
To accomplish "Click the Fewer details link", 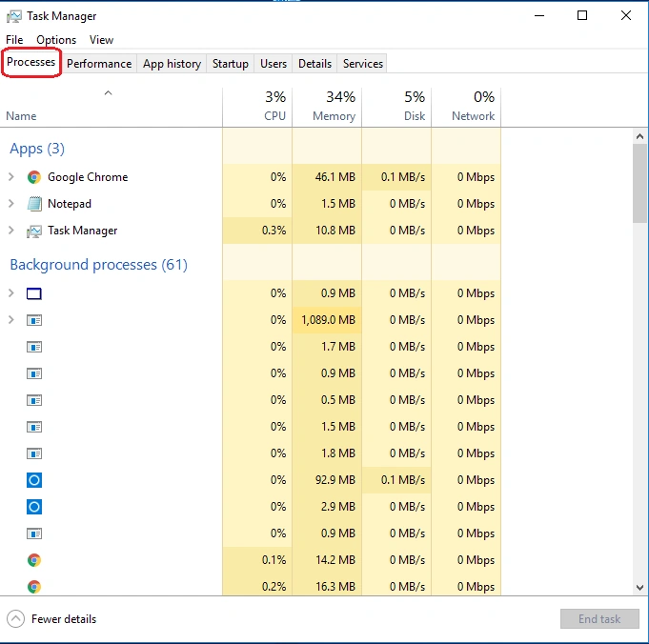I will (x=64, y=619).
